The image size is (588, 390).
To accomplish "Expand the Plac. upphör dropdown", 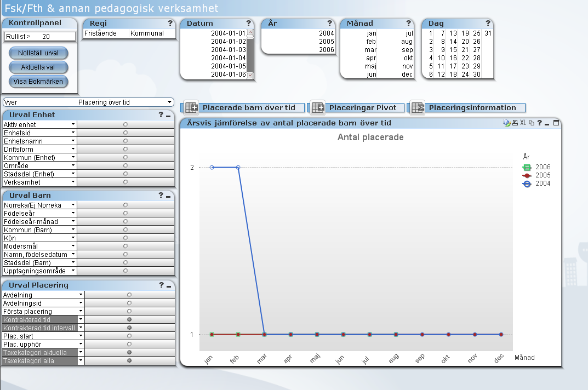I will click(x=81, y=344).
